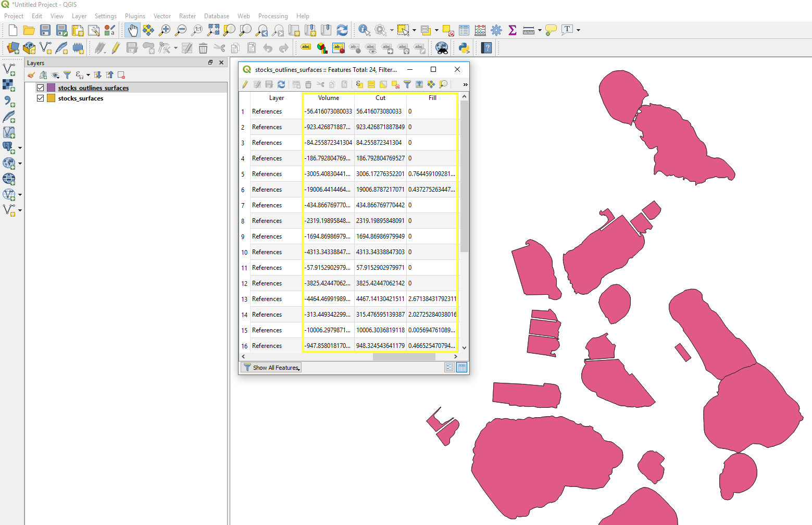This screenshot has height=525, width=812.
Task: Open Layer Styling panel brush icon
Action: click(31, 75)
